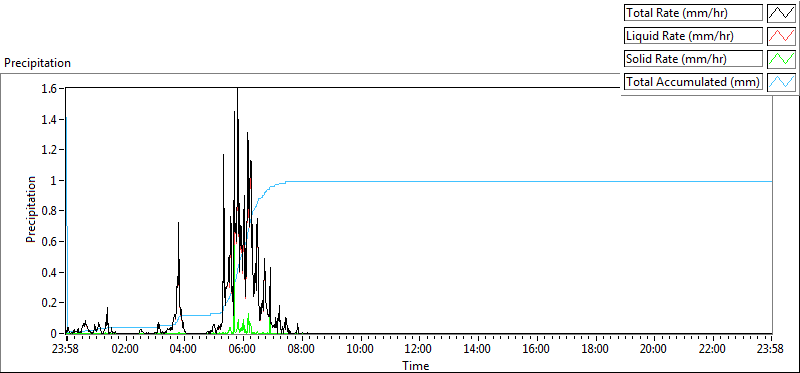Click the Total Accumulated blue line icon
This screenshot has height=373, width=800.
[x=782, y=82]
